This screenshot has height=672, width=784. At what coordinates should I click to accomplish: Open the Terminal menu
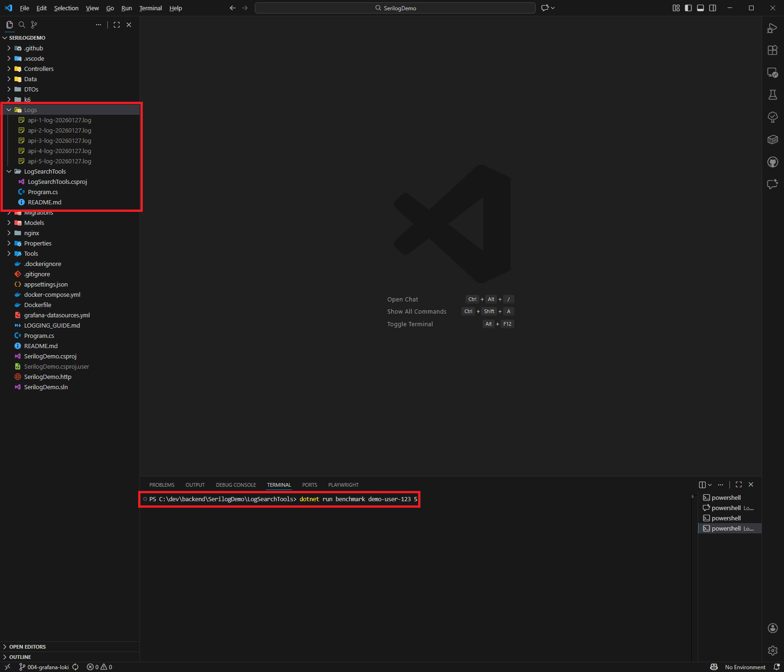(x=150, y=8)
